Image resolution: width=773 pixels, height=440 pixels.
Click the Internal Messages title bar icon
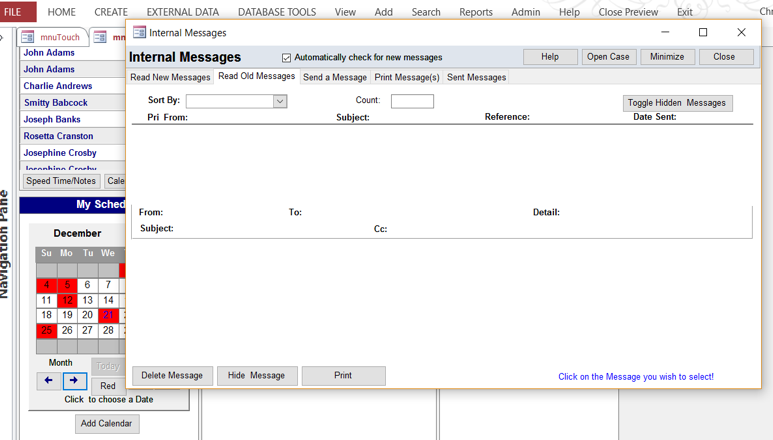click(x=139, y=32)
